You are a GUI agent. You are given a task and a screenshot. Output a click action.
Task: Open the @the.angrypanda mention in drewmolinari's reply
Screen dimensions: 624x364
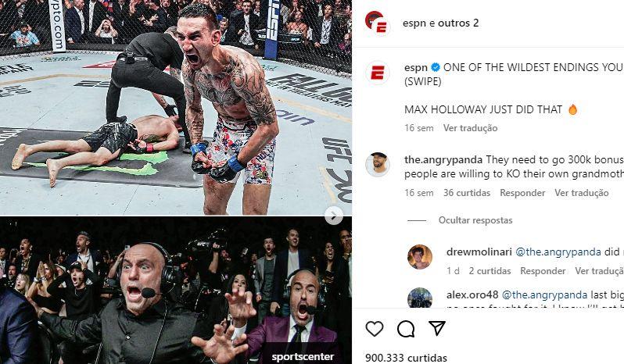click(x=558, y=252)
